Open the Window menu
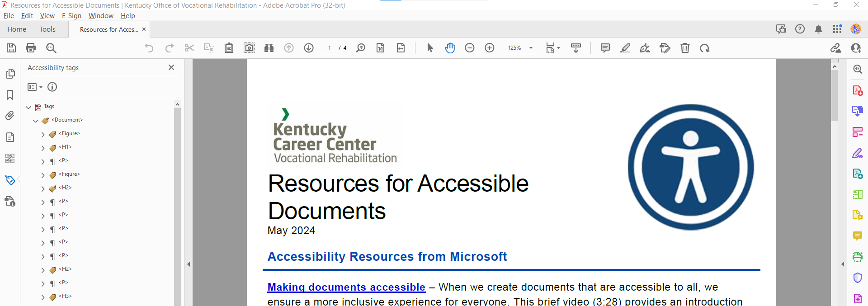This screenshot has height=306, width=868. click(x=101, y=16)
